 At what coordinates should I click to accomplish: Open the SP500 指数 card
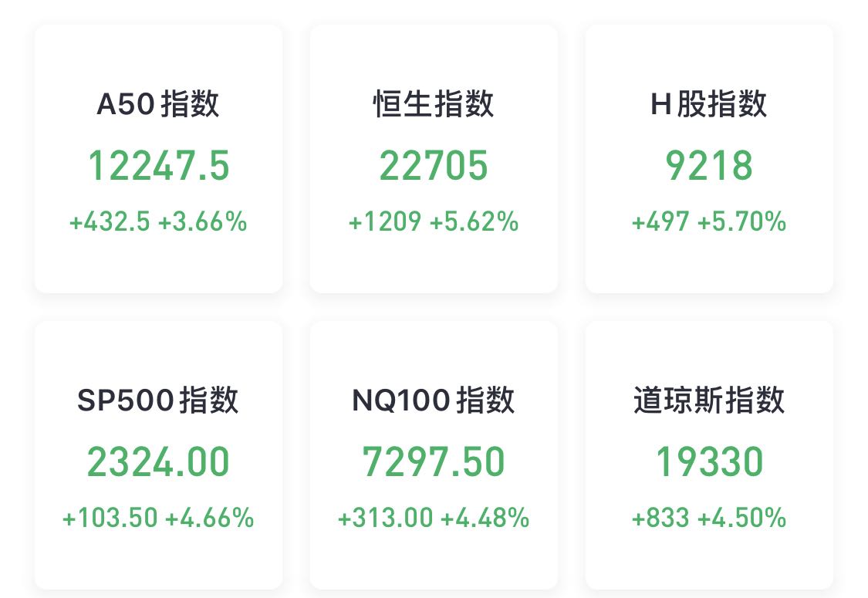pyautogui.click(x=158, y=455)
